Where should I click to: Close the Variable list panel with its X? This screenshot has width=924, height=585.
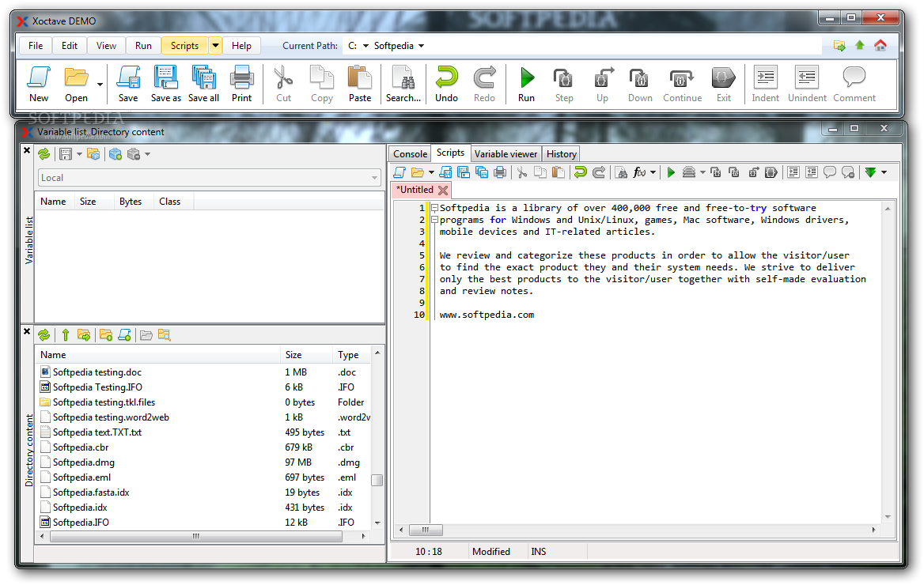pyautogui.click(x=27, y=150)
